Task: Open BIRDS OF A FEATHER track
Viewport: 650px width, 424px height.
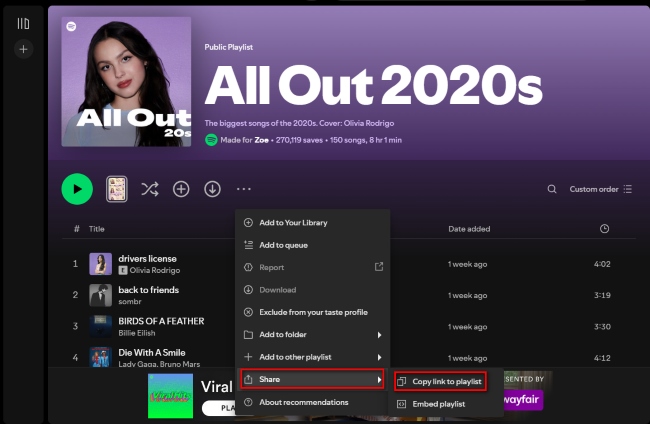Action: (161, 321)
